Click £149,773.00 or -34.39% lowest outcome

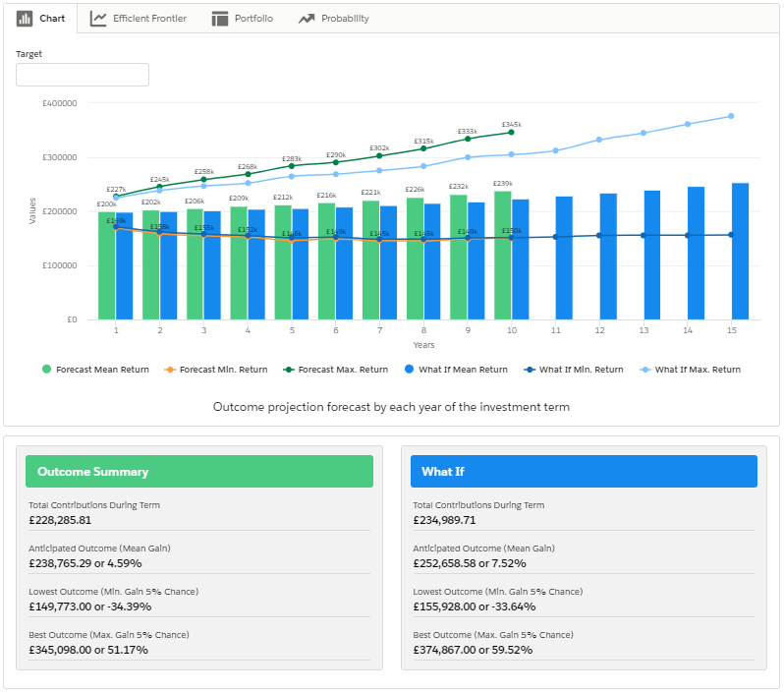click(x=90, y=606)
